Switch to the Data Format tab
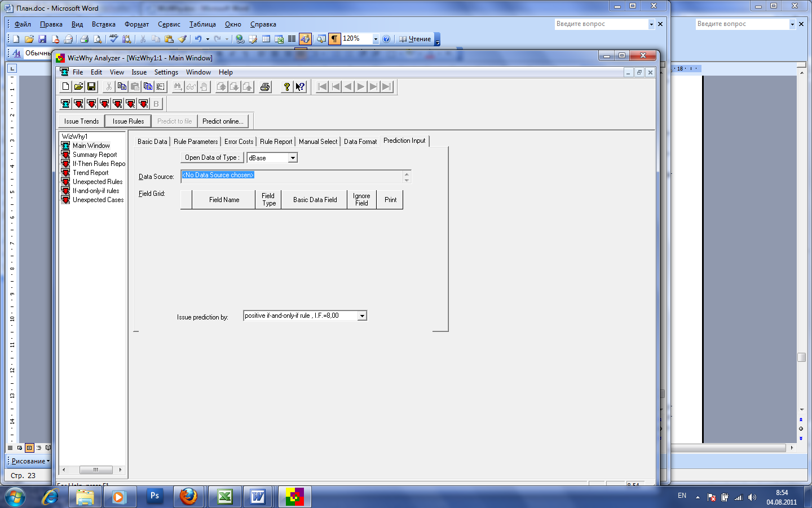Viewport: 812px width, 508px height. click(360, 142)
